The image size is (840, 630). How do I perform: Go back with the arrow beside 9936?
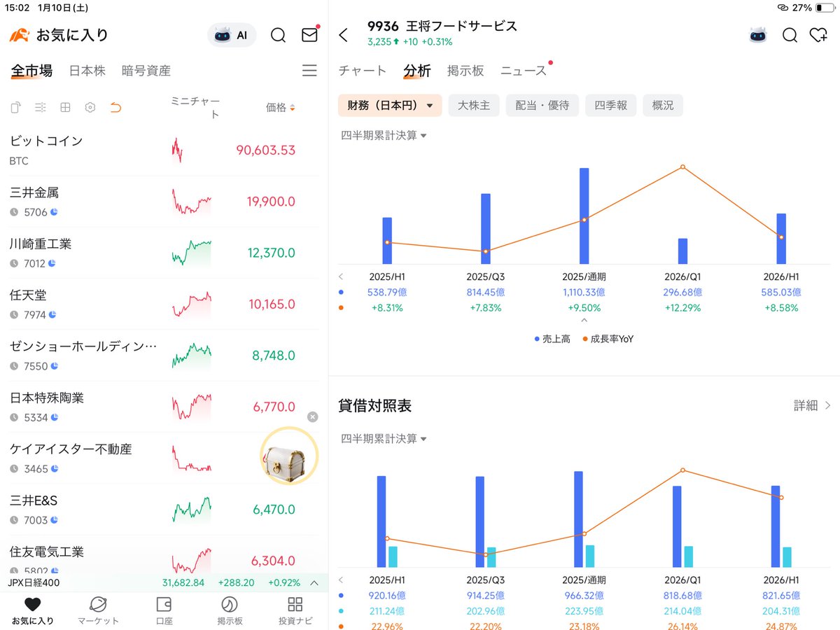click(343, 35)
